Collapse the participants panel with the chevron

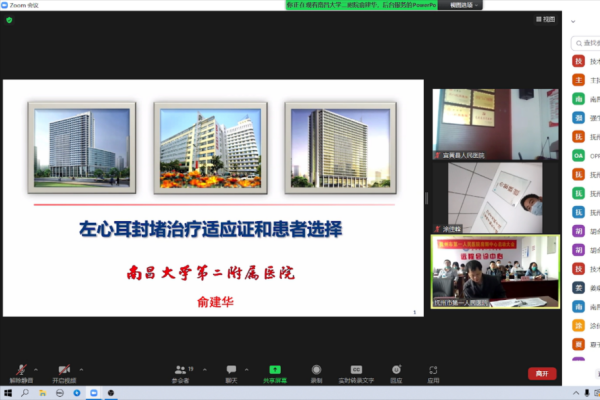[x=573, y=21]
